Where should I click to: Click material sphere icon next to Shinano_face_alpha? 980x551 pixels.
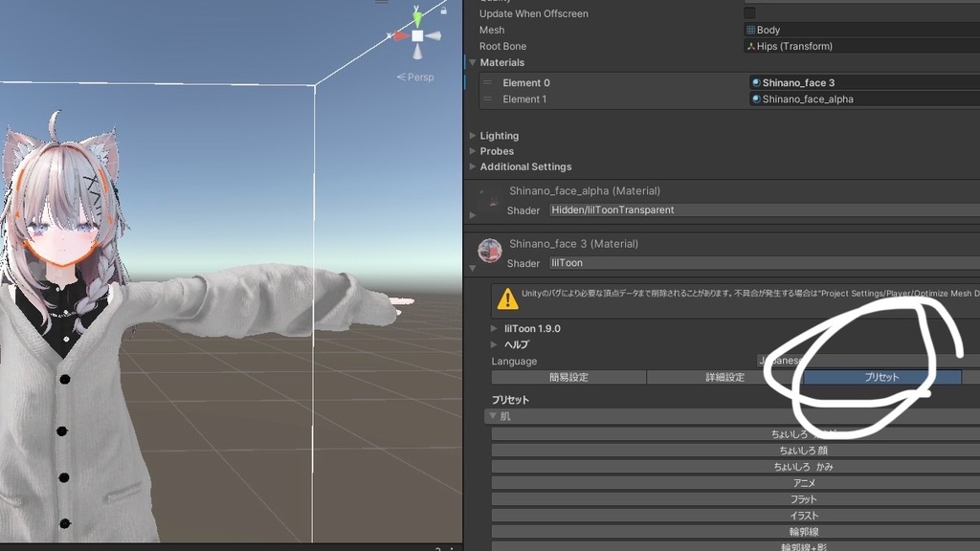click(x=756, y=99)
